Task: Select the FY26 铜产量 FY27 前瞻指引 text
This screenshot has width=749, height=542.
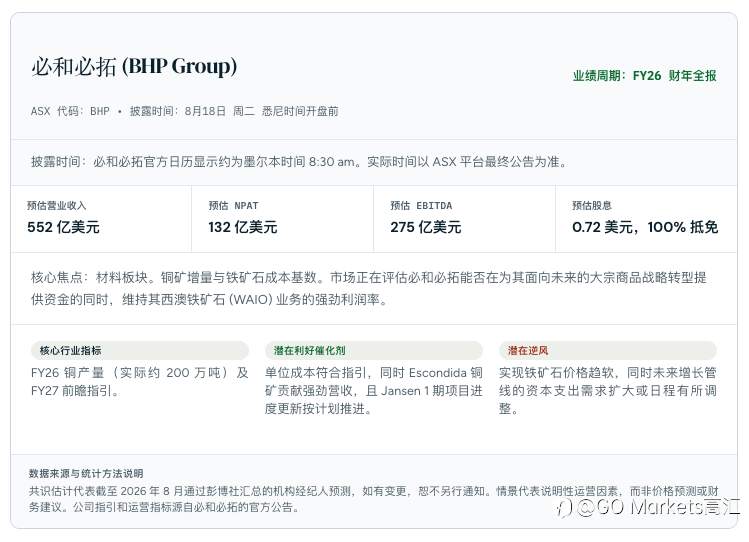Action: point(139,382)
